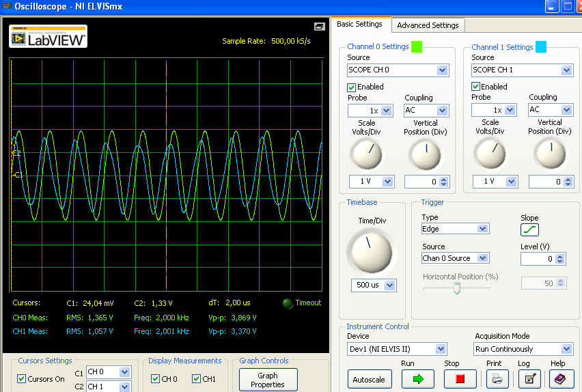Click the CH0 RMS 1,365 V reading
The height and width of the screenshot is (392, 582).
tap(89, 318)
